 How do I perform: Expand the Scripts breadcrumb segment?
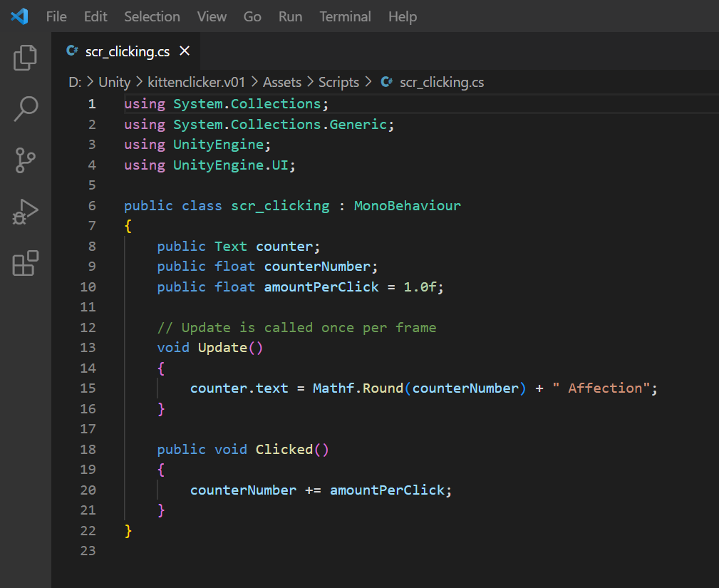point(338,82)
